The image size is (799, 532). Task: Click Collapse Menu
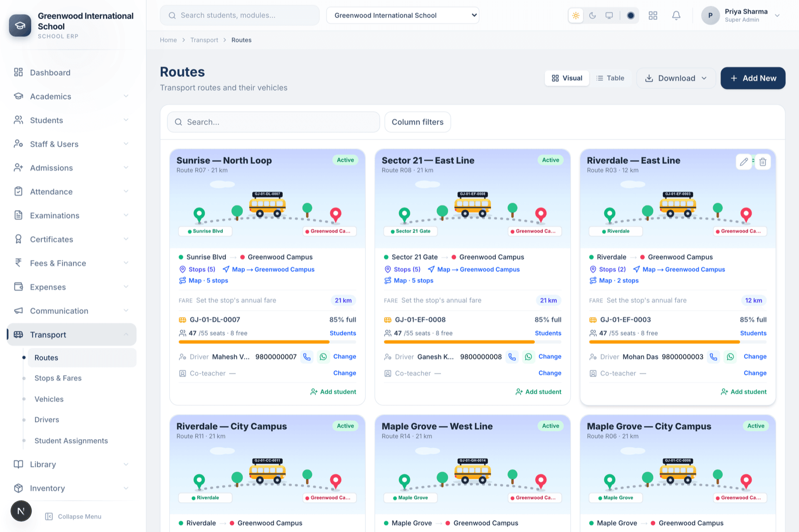[x=73, y=517]
